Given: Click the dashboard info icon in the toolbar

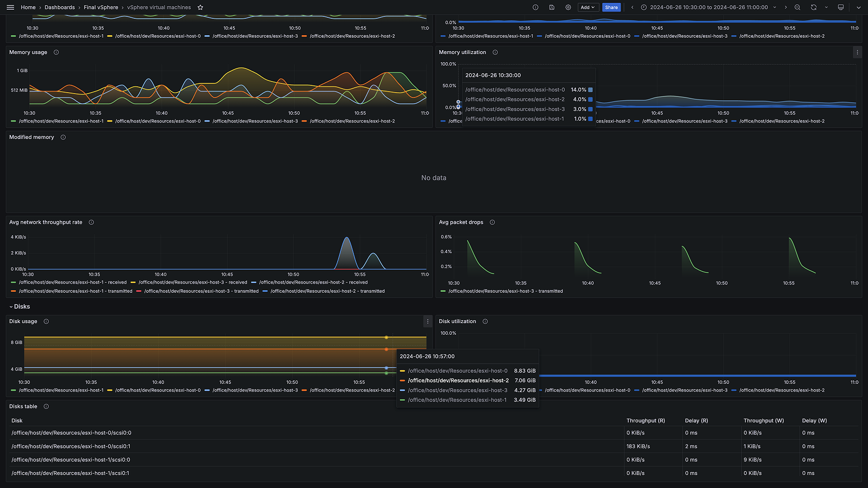Looking at the screenshot, I should [535, 7].
